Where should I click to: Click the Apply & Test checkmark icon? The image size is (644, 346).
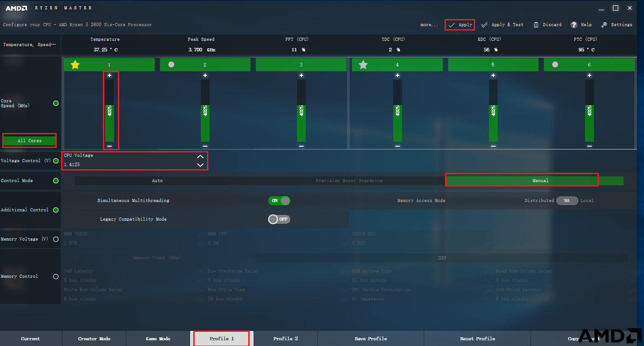(x=484, y=25)
